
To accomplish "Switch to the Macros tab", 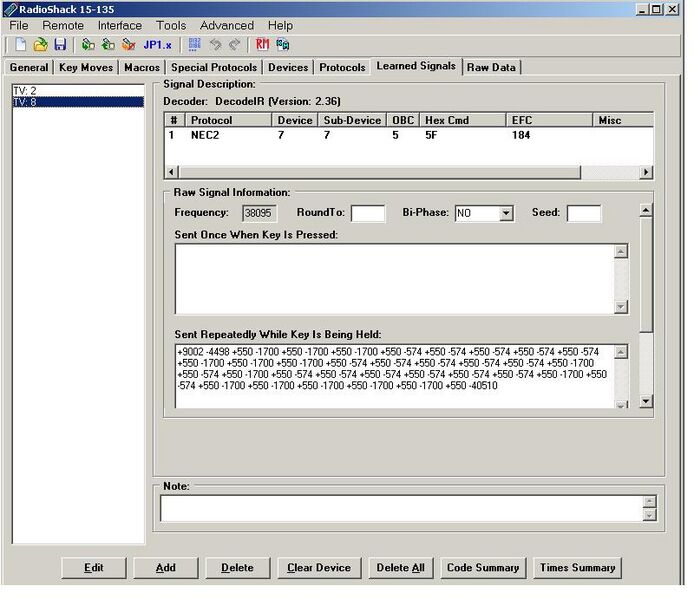I will pyautogui.click(x=142, y=67).
